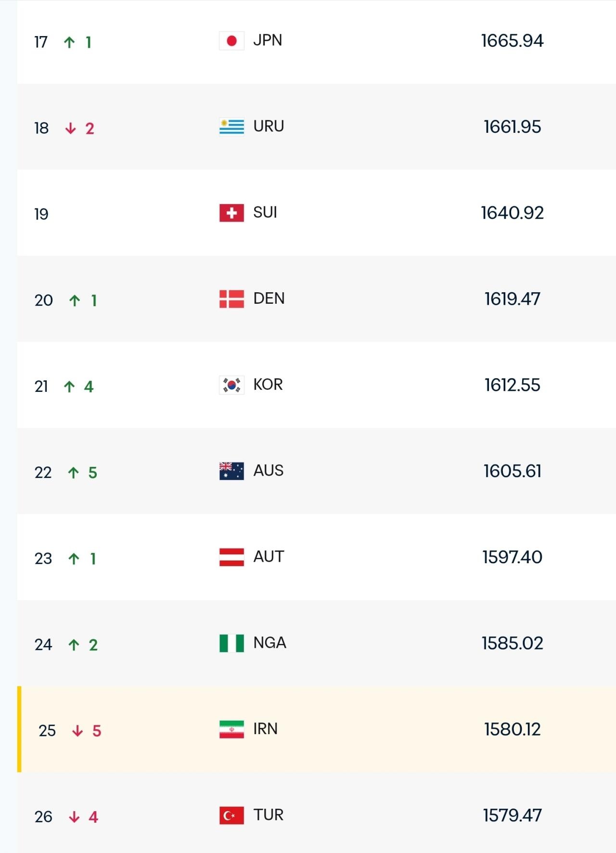Click the Nigeria flag icon
The image size is (616, 853).
231,643
